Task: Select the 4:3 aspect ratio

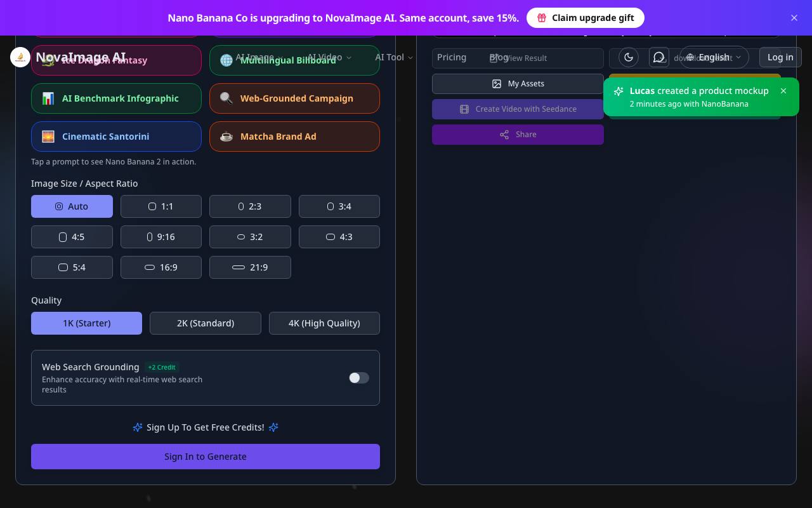Action: click(339, 237)
